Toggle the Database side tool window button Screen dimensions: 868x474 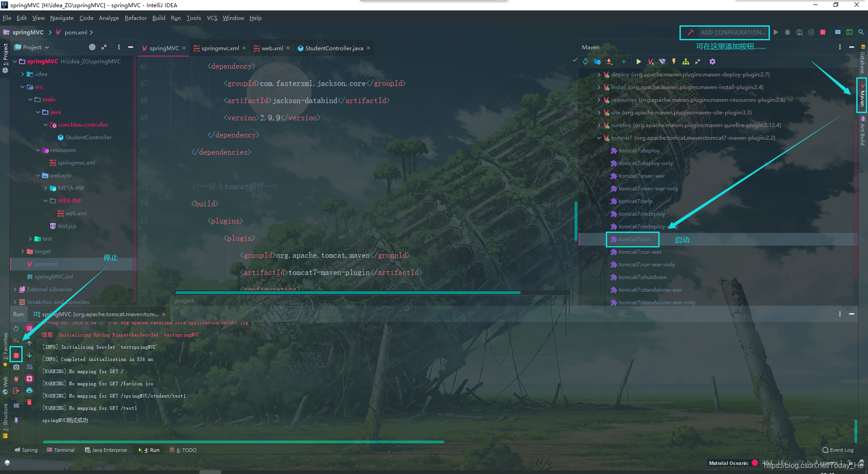coord(863,59)
